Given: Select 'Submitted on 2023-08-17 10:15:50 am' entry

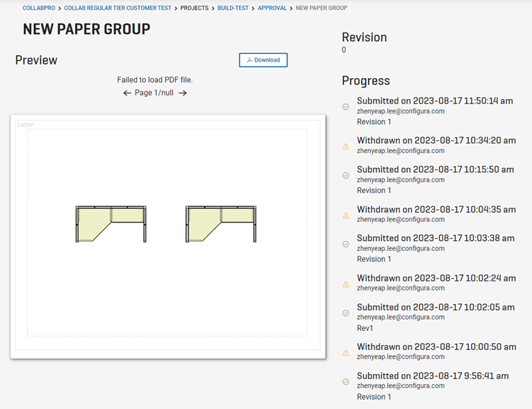Looking at the screenshot, I should click(436, 169).
